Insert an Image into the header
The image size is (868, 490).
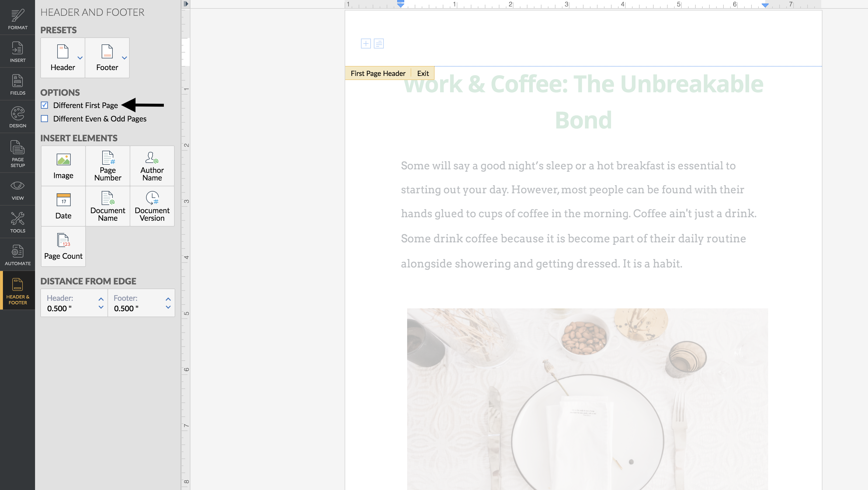pyautogui.click(x=63, y=166)
